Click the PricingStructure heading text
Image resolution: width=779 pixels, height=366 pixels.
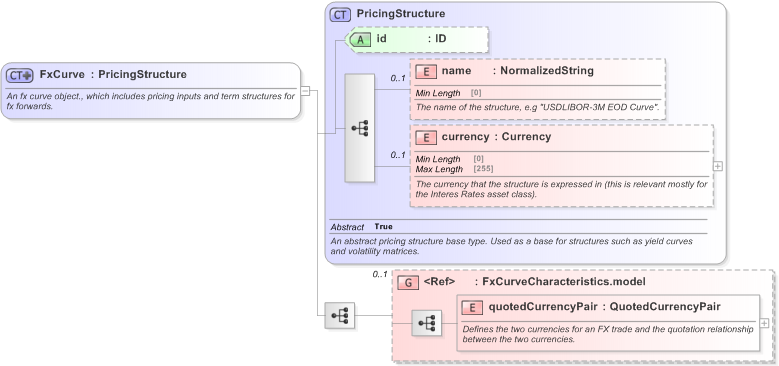(x=401, y=14)
